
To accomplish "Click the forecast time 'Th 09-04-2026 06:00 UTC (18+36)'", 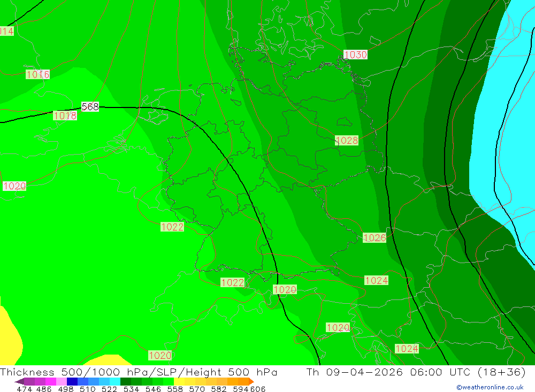I will pos(416,372).
